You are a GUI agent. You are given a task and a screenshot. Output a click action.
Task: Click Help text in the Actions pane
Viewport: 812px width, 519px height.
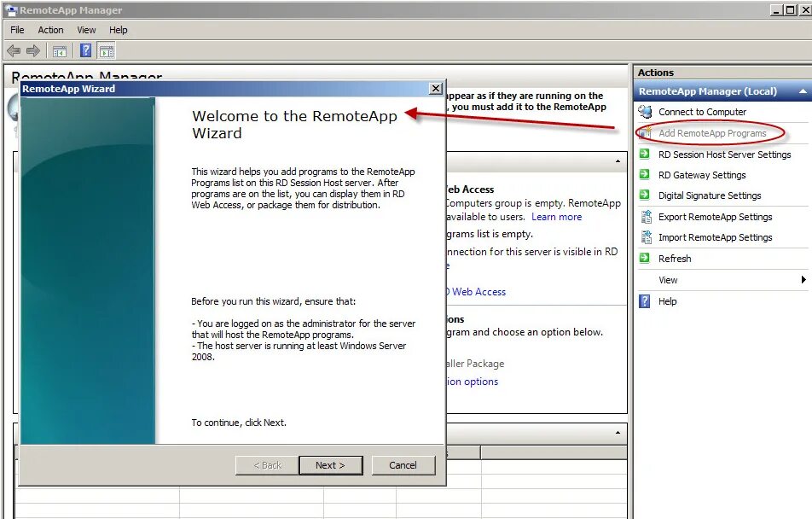coord(668,301)
